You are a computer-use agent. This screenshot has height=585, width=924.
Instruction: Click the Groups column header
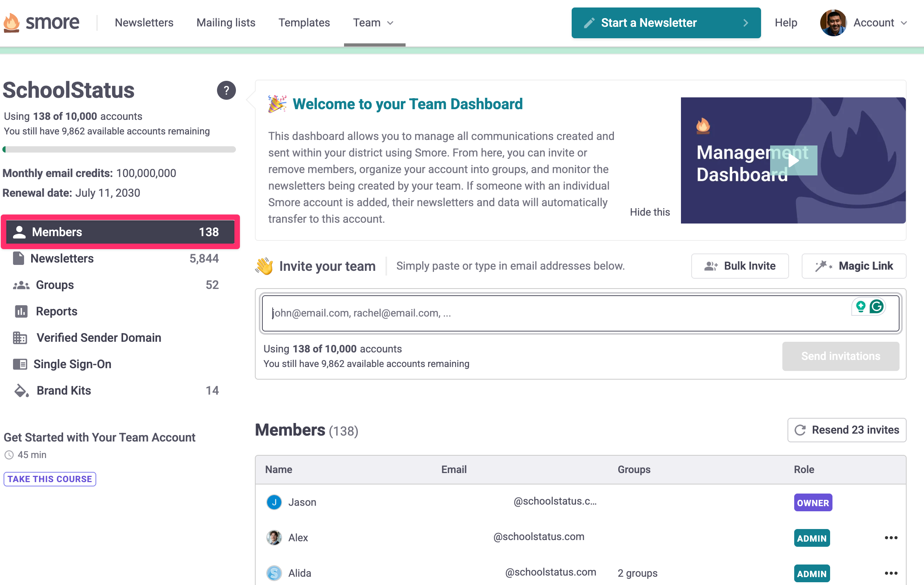pyautogui.click(x=634, y=469)
